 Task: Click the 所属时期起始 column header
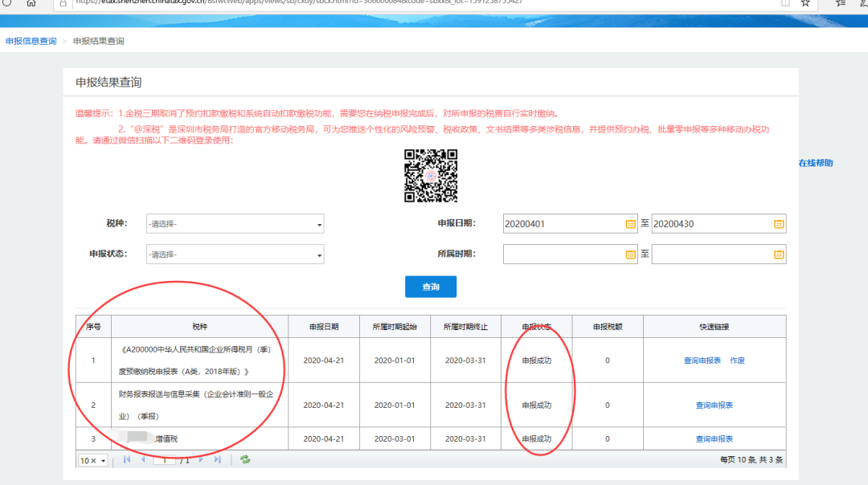coord(395,327)
